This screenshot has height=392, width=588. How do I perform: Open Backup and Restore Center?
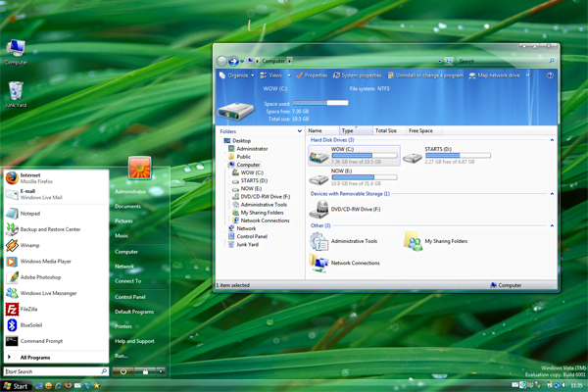(56, 229)
